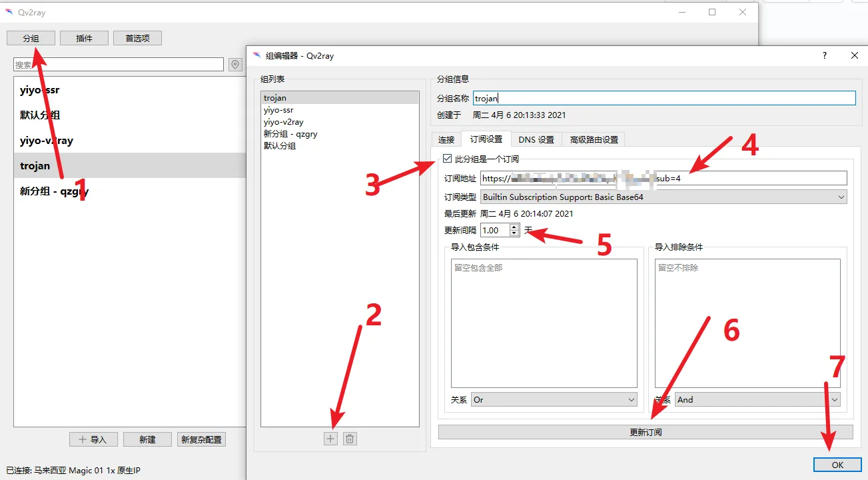Switch to the 高级路由设置 tab
868x480 pixels.
click(594, 139)
